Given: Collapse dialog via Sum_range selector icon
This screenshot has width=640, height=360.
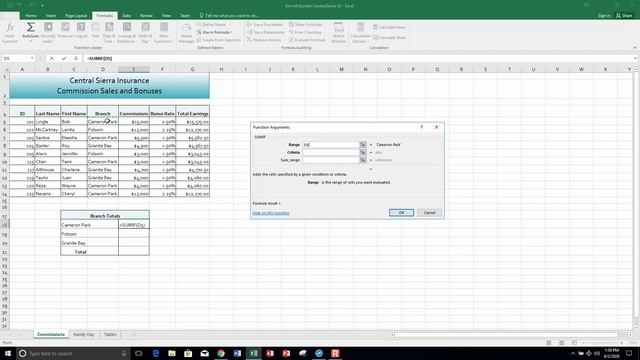Looking at the screenshot, I should pos(363,160).
